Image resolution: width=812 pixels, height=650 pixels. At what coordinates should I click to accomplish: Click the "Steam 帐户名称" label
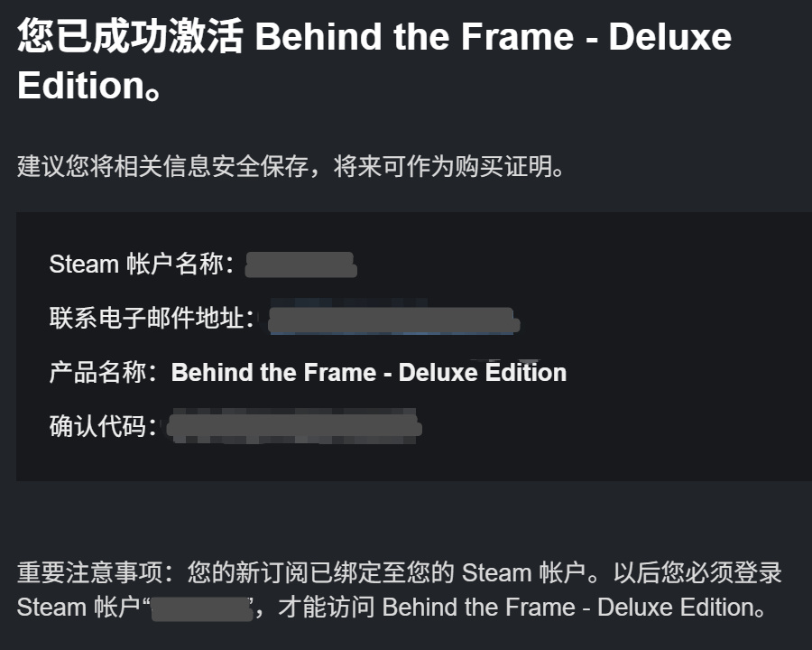[142, 265]
